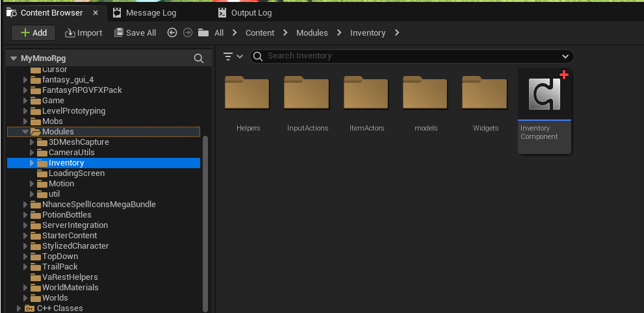Click the Import button

pos(83,33)
